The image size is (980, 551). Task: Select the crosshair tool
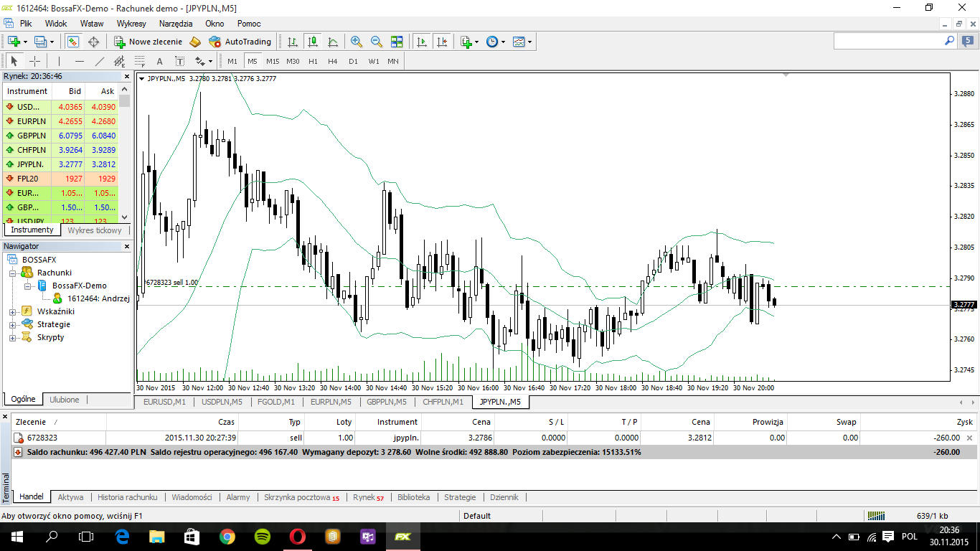[x=34, y=61]
